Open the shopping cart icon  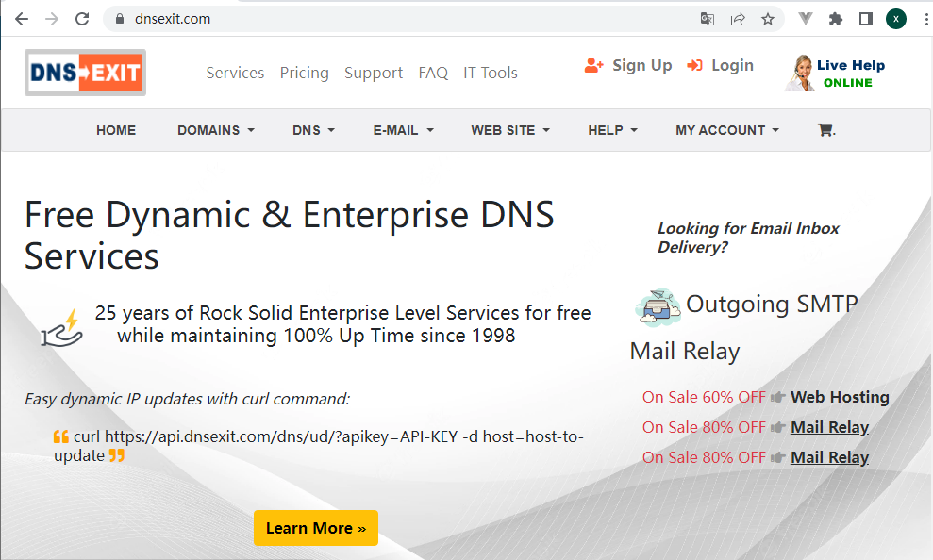825,129
